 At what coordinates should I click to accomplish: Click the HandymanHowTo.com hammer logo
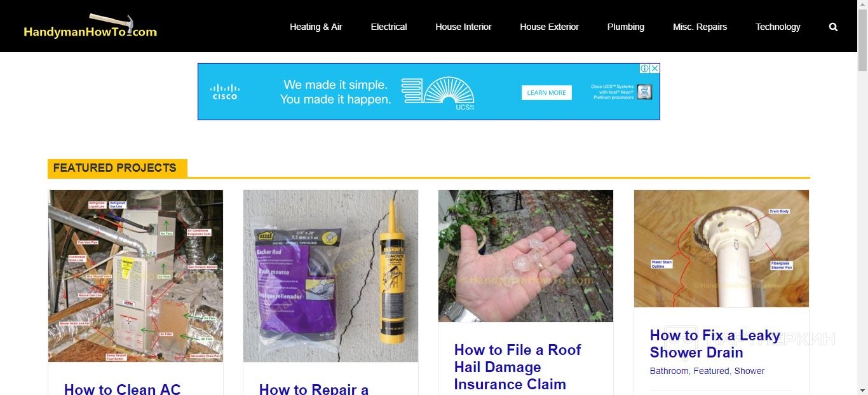coord(90,26)
